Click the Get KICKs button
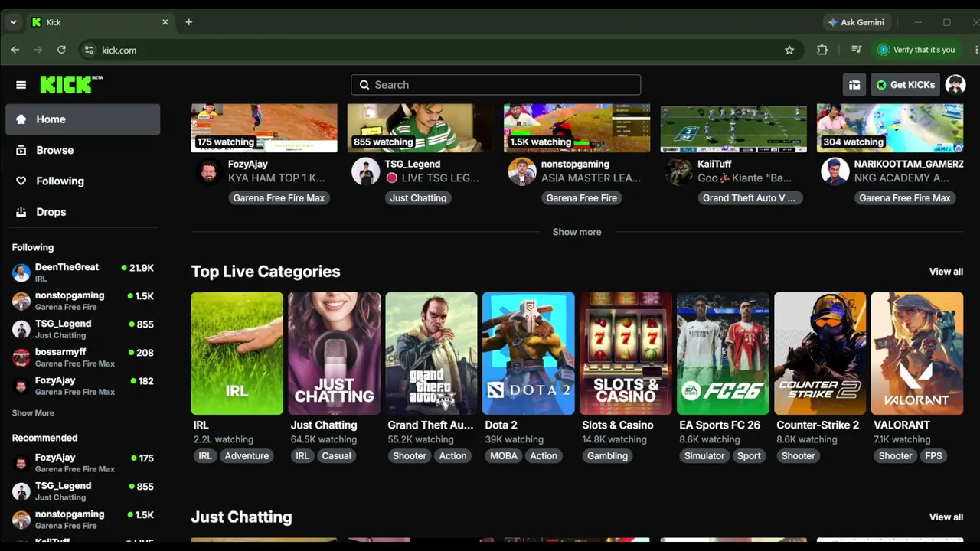 pyautogui.click(x=905, y=85)
